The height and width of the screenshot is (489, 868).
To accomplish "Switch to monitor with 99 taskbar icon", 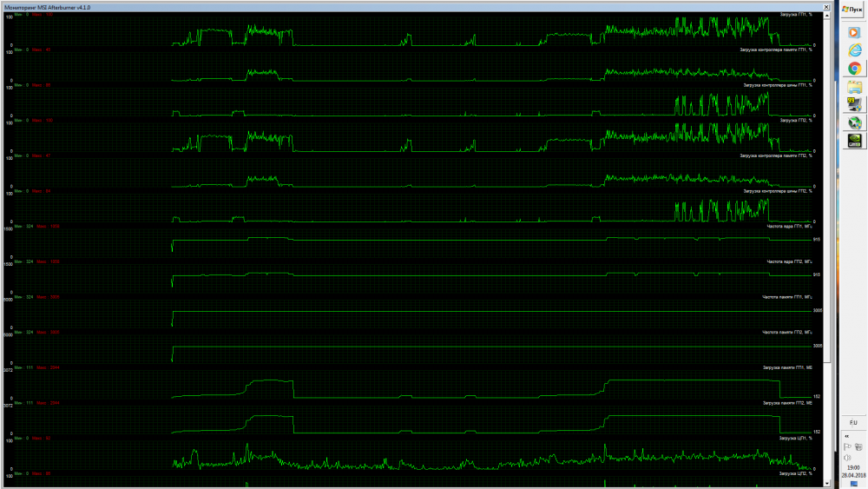I will (854, 104).
